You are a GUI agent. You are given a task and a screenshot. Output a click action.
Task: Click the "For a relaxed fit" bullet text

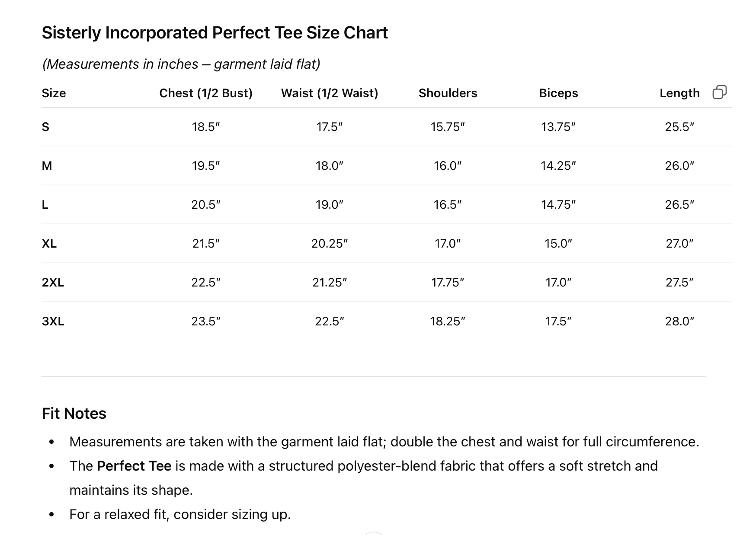tap(180, 514)
